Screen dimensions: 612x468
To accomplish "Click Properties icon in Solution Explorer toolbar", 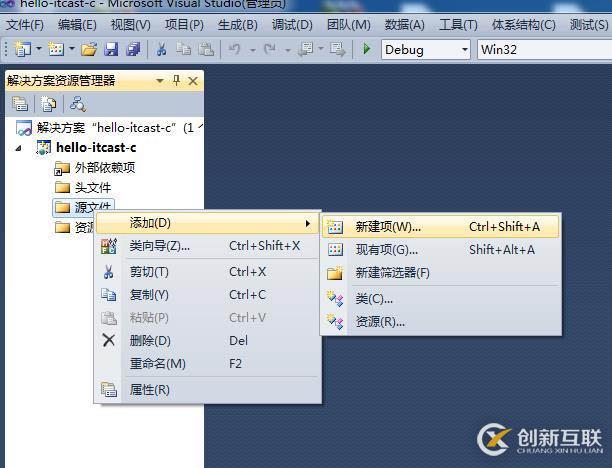I will tap(20, 104).
